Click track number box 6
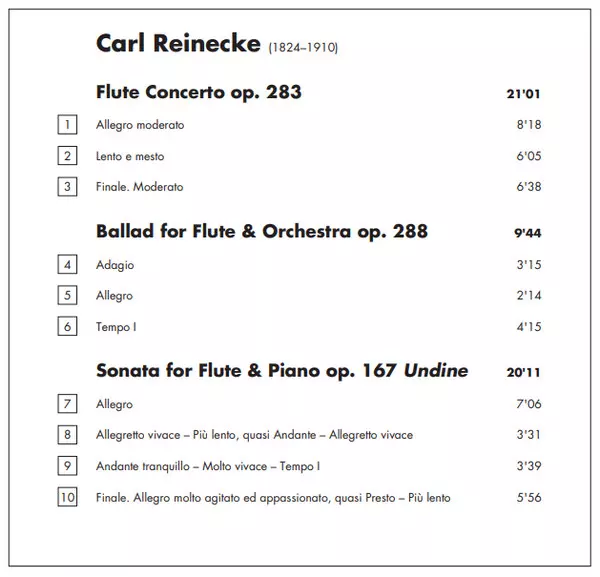 [x=68, y=326]
